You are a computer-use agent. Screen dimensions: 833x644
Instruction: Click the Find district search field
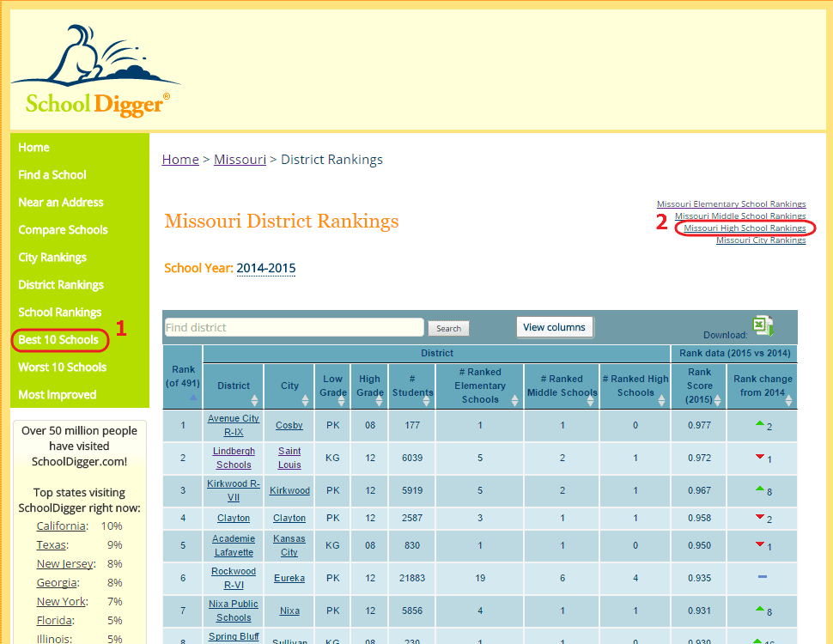click(x=294, y=327)
